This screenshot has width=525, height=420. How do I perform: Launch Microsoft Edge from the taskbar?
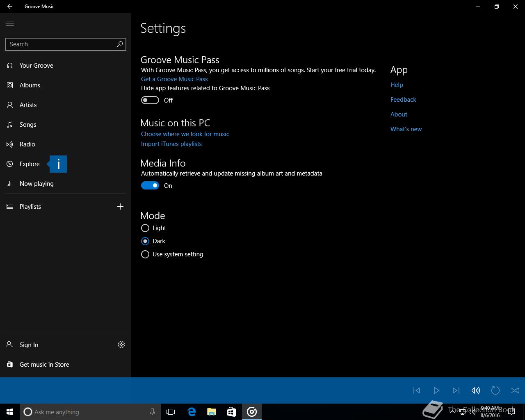point(191,412)
